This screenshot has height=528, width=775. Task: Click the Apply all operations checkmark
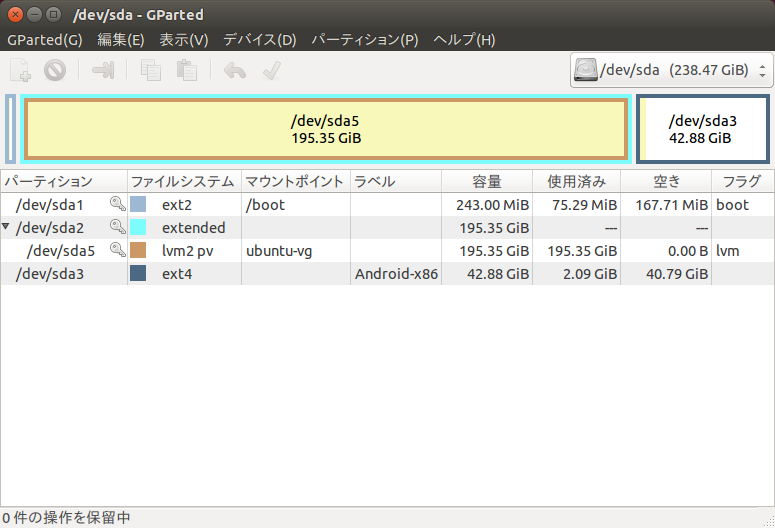tap(272, 71)
